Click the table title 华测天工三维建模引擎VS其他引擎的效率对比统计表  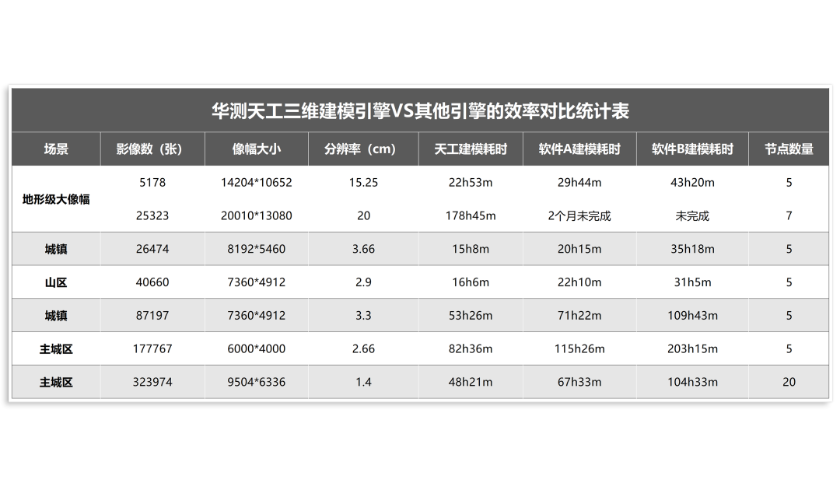tap(420, 111)
